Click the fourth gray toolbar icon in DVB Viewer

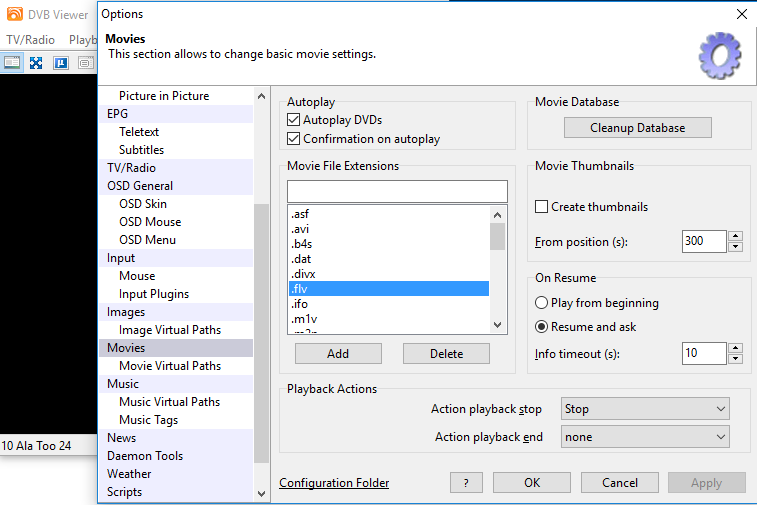coord(86,63)
